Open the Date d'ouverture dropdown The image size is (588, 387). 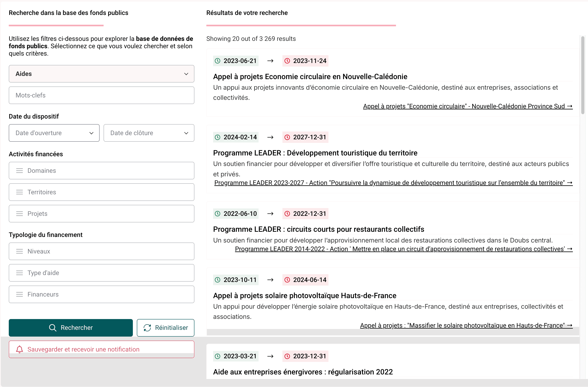coord(54,133)
